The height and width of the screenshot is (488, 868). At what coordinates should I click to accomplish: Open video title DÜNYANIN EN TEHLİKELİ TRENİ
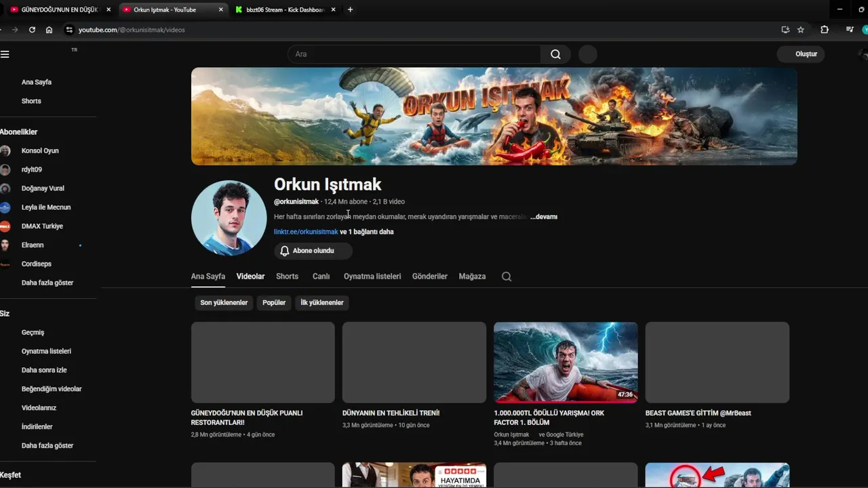coord(391,413)
